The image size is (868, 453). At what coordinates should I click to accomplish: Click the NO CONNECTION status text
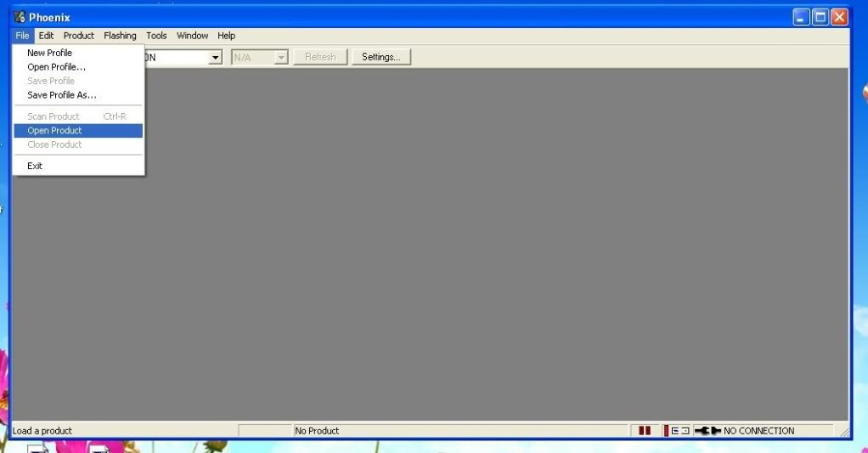coord(758,431)
